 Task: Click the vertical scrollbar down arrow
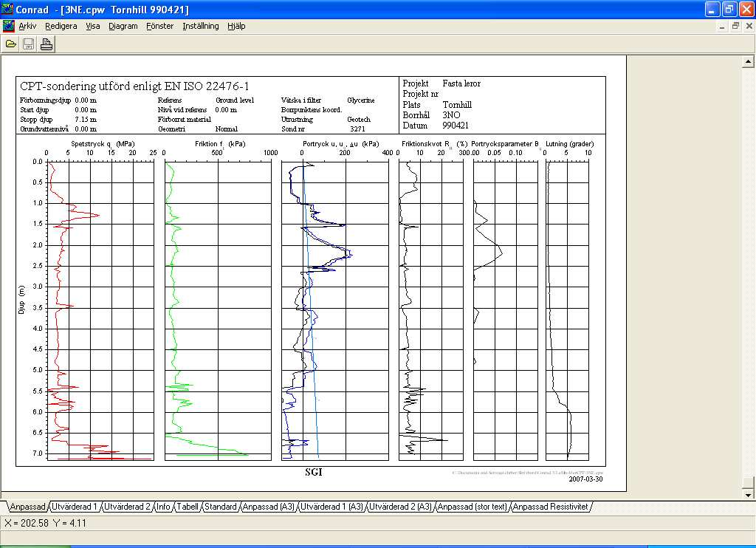coord(748,494)
